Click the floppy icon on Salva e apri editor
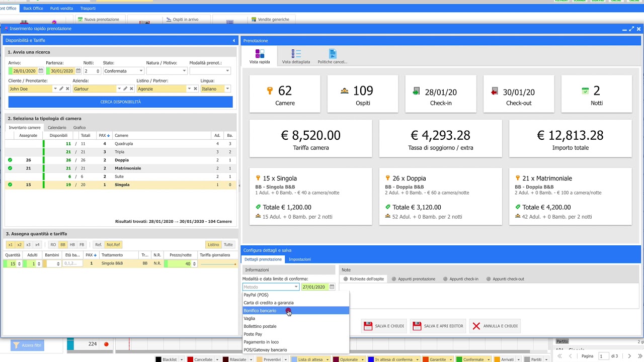The width and height of the screenshot is (644, 362). click(x=417, y=326)
